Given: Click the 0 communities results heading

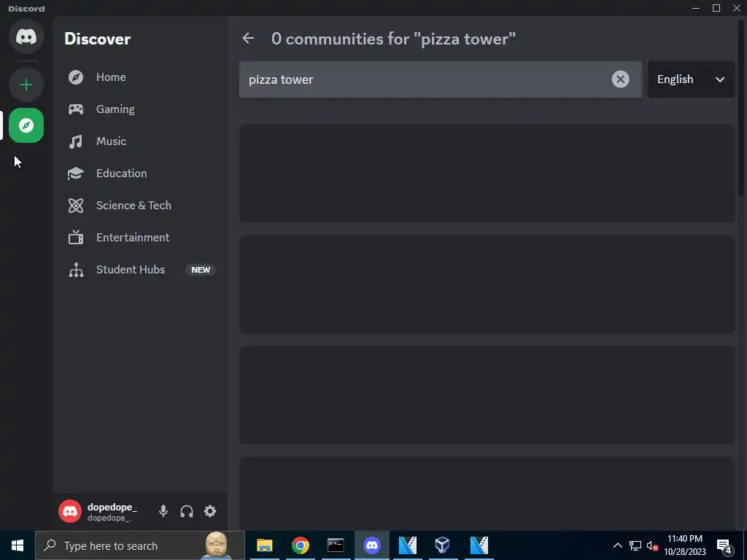Looking at the screenshot, I should 393,39.
